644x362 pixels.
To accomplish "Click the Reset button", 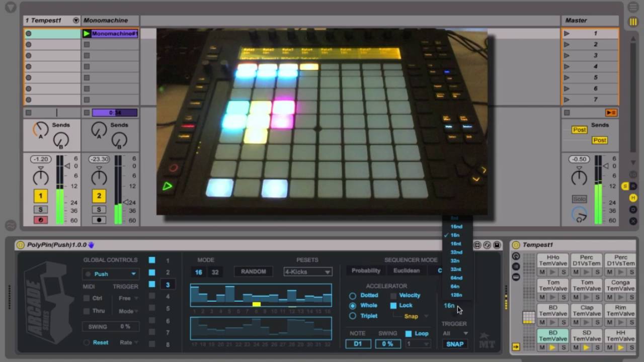I will tap(100, 342).
